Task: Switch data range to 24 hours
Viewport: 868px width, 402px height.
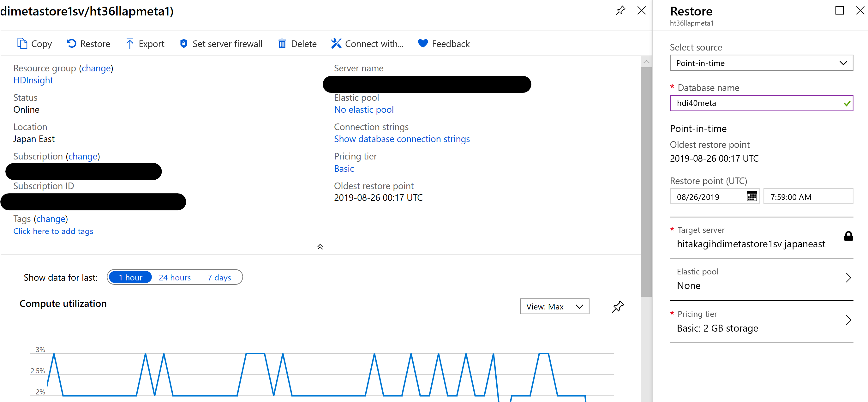Action: pyautogui.click(x=175, y=277)
